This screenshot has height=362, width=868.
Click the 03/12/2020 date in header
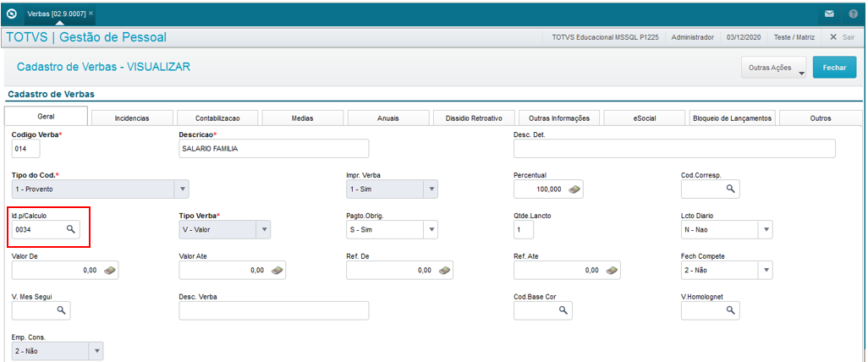[x=744, y=38]
